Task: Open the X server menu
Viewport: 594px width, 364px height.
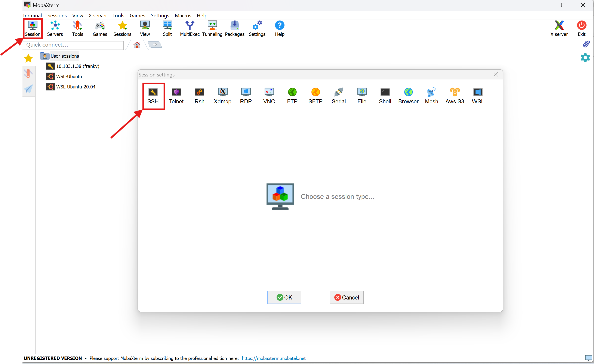Action: coord(98,15)
